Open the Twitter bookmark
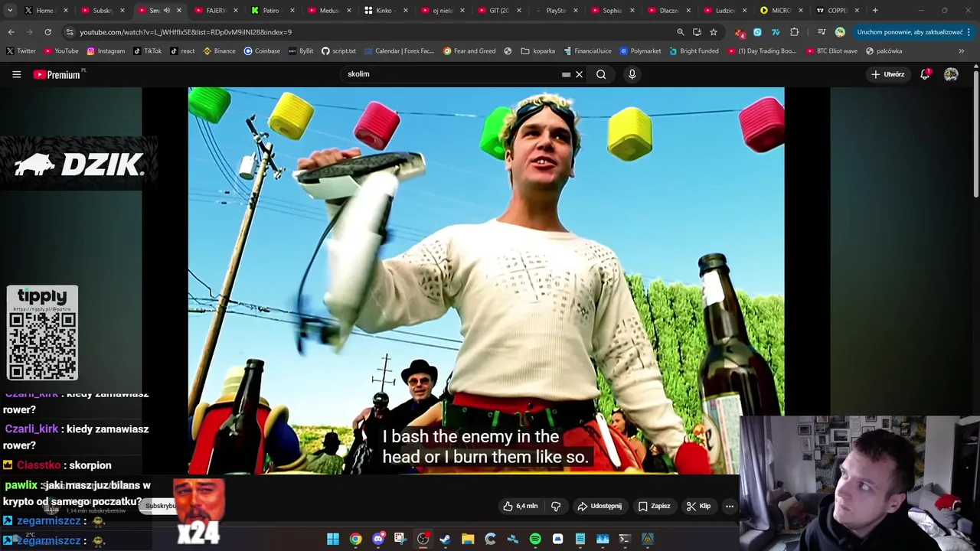The width and height of the screenshot is (980, 551). click(21, 51)
